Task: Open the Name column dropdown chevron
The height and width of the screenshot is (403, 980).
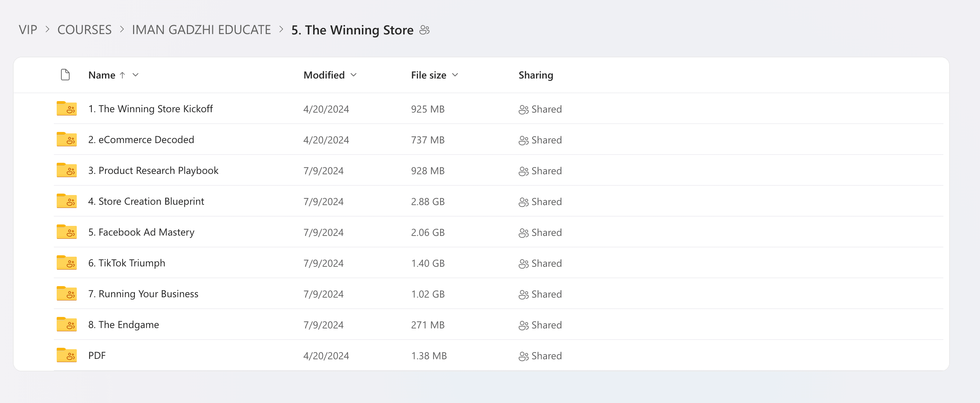Action: click(136, 75)
